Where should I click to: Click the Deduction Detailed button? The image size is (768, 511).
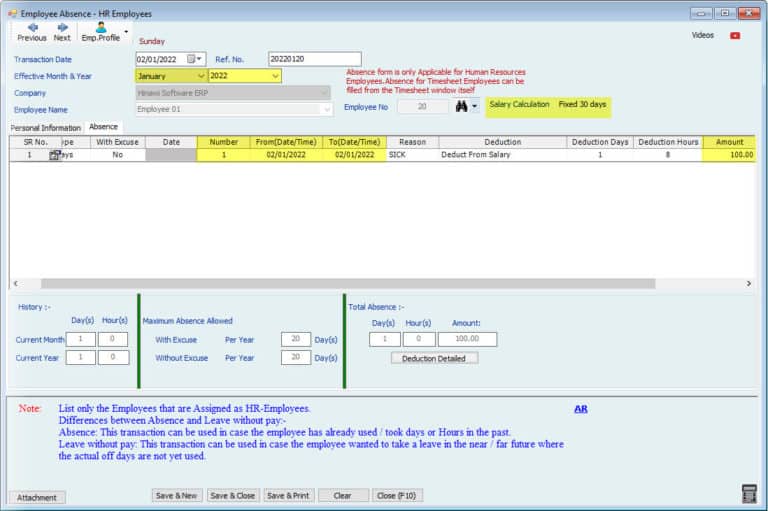point(434,358)
